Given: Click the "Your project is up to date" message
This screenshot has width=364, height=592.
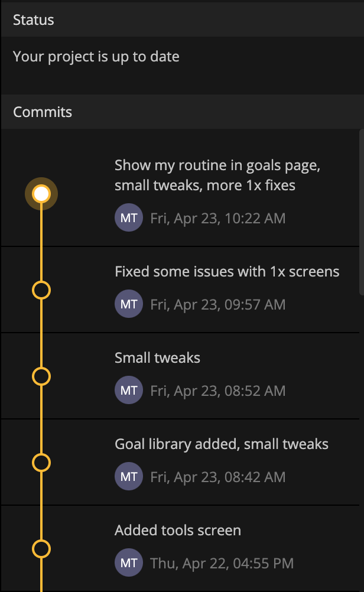Looking at the screenshot, I should tap(96, 57).
